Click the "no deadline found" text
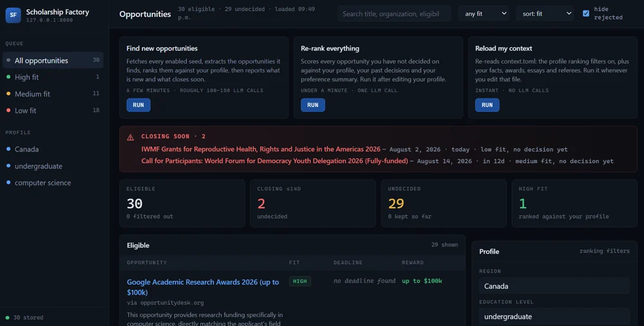 [365, 281]
